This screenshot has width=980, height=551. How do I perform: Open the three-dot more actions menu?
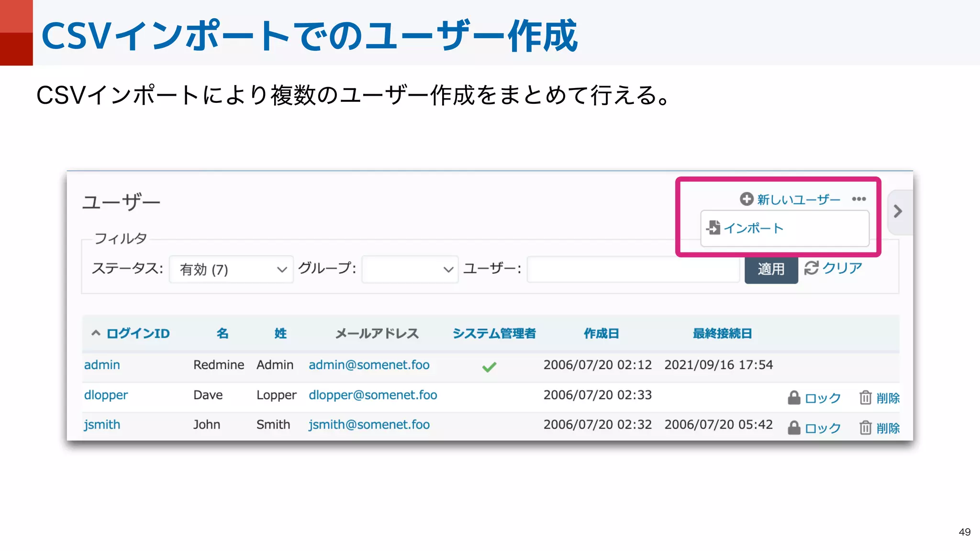click(859, 199)
